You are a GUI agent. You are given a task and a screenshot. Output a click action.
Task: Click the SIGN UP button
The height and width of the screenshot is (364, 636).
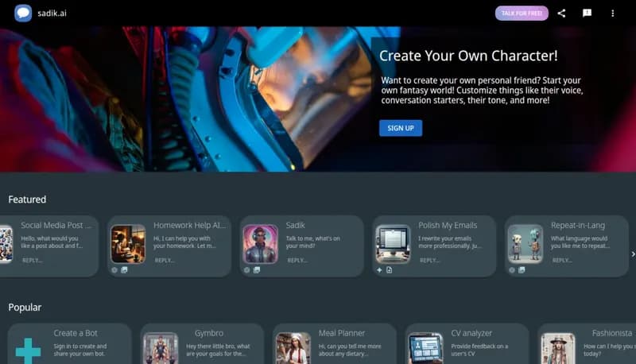[401, 128]
